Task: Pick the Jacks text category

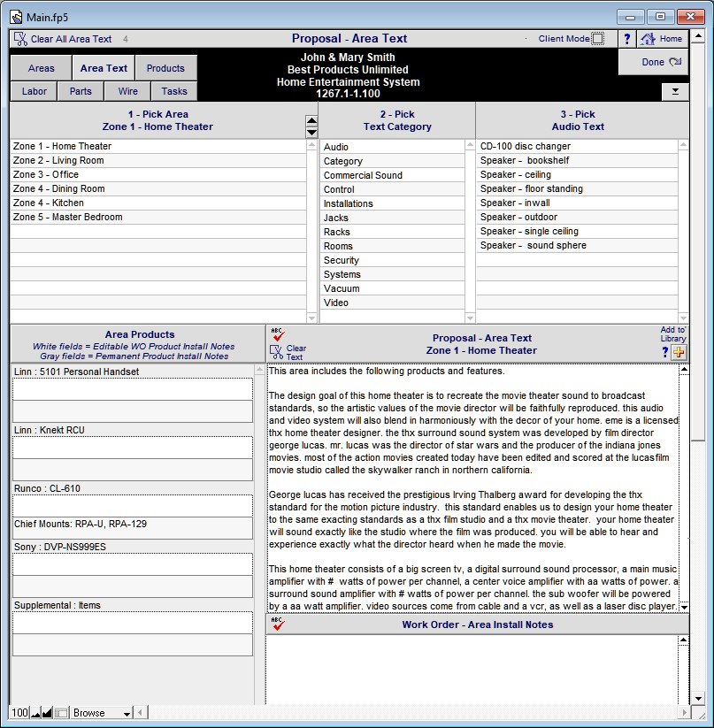Action: point(392,218)
